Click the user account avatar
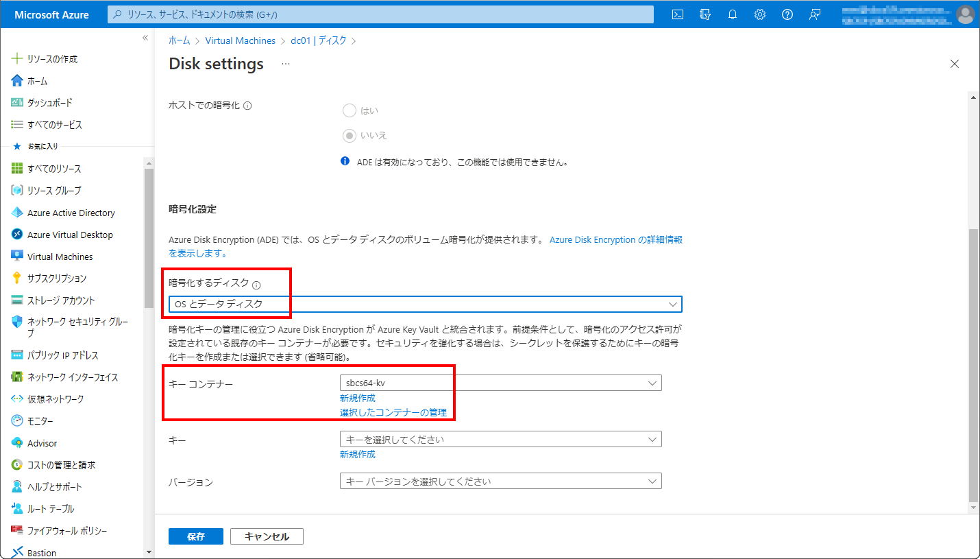Screen dimensions: 980x559 (965, 14)
